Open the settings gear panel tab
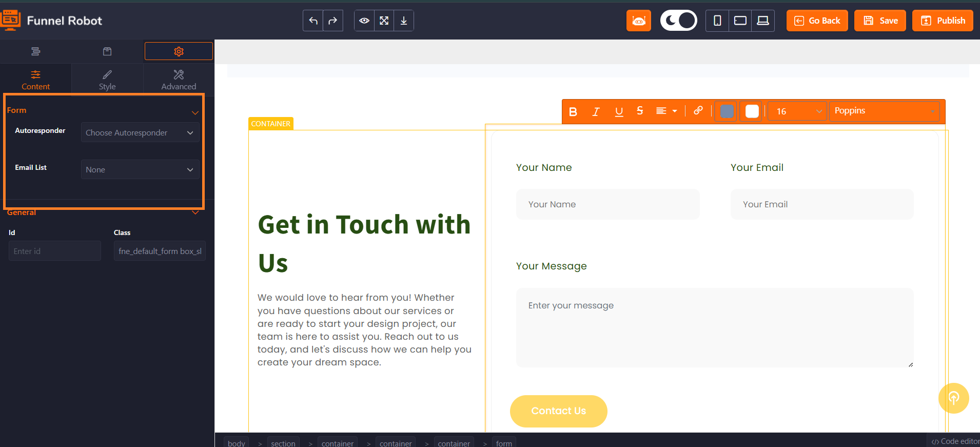 [x=179, y=51]
